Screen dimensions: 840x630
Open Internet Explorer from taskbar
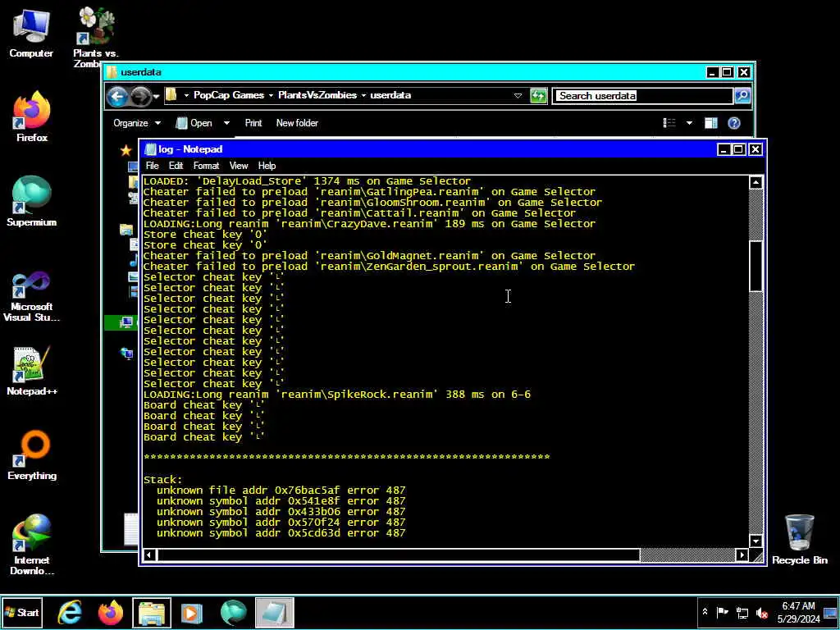71,612
